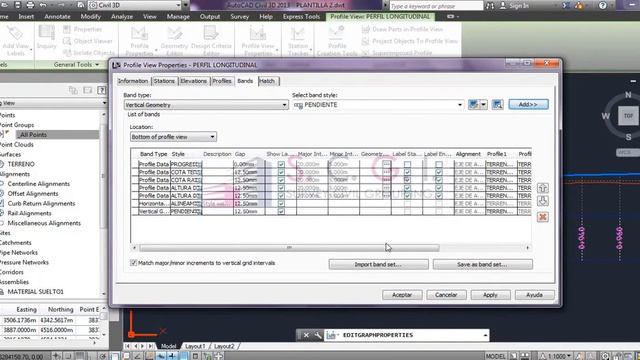This screenshot has width=640, height=360.
Task: Move selected band down with arrow icon
Action: (542, 201)
